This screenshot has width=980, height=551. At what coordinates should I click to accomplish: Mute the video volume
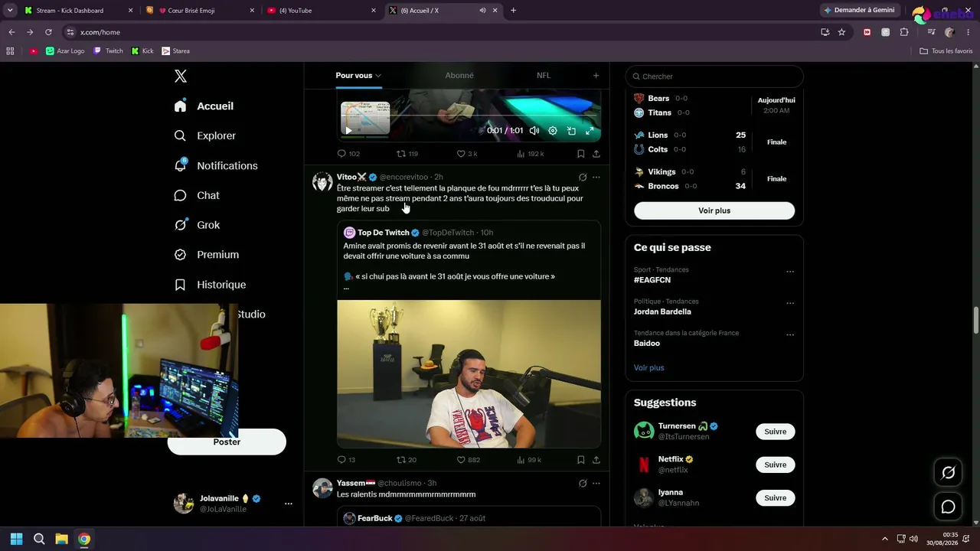(x=534, y=131)
